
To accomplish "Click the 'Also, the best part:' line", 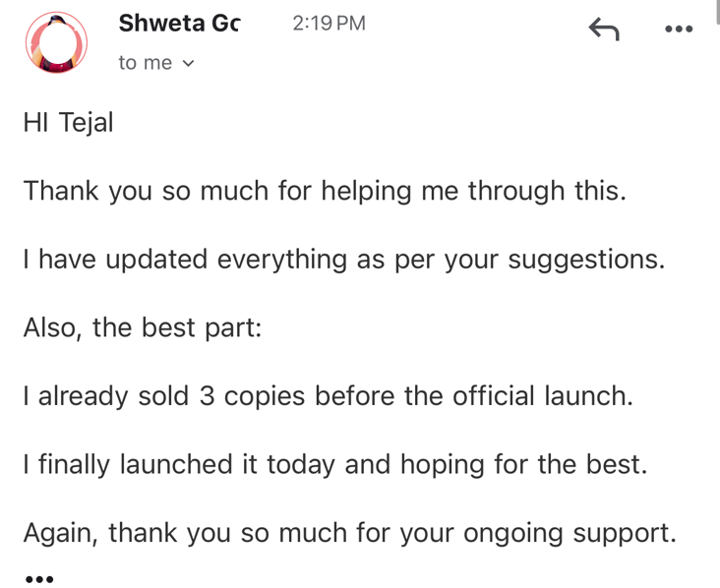I will point(143,327).
